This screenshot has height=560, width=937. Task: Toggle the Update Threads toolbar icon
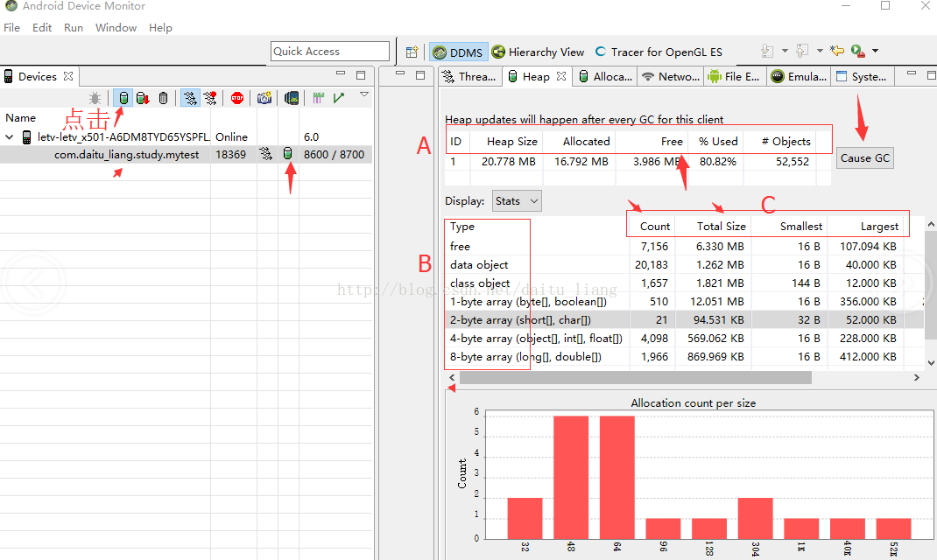pyautogui.click(x=190, y=98)
